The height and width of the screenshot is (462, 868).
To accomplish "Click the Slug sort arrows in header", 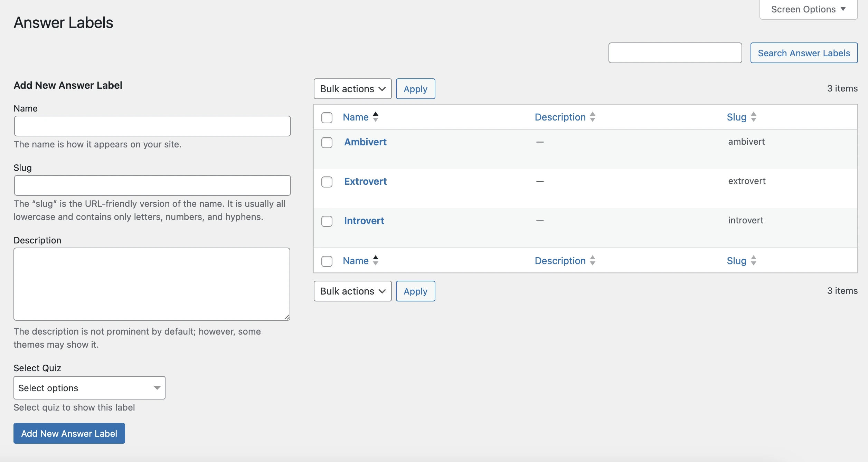I will [x=754, y=117].
